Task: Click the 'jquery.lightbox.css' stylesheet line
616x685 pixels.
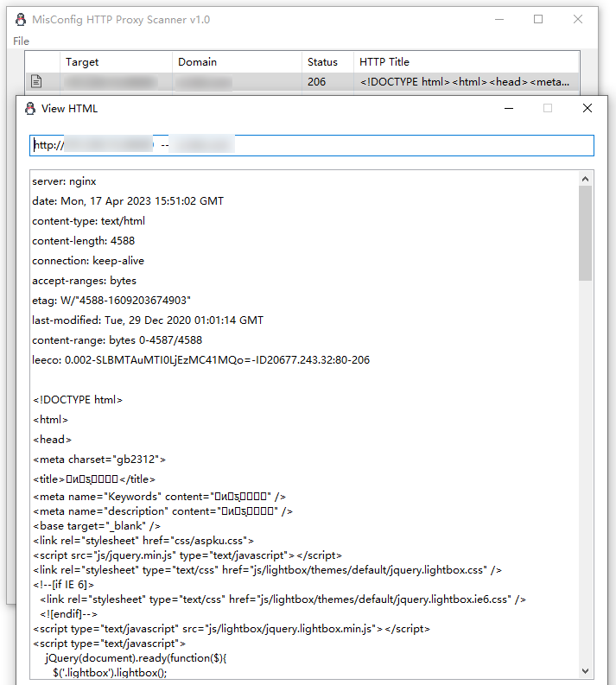Action: (267, 570)
